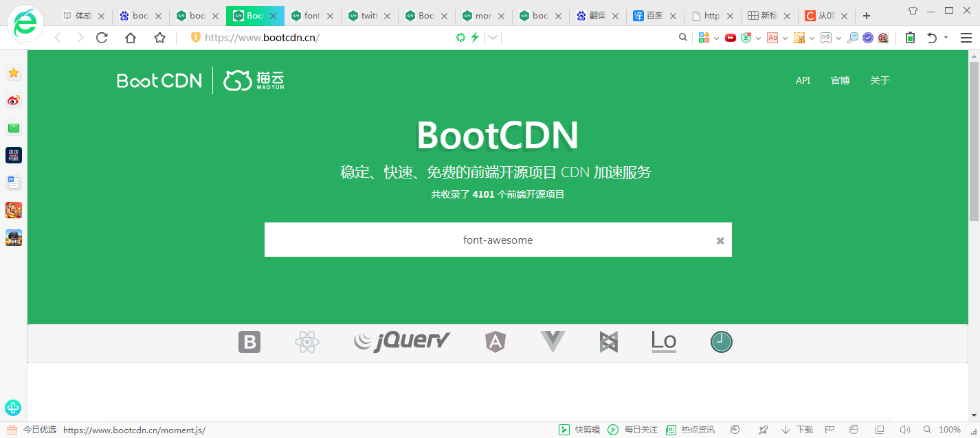
Task: Click the Moment.js clock logo
Action: tap(722, 342)
